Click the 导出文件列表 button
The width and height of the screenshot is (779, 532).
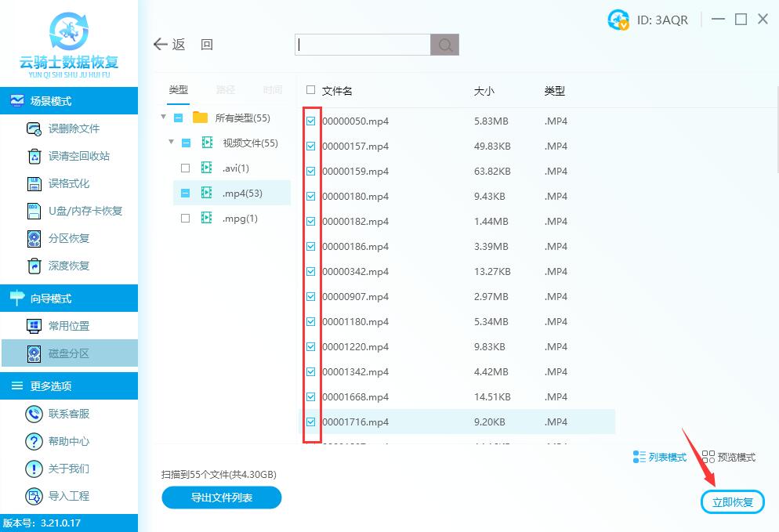[x=221, y=498]
